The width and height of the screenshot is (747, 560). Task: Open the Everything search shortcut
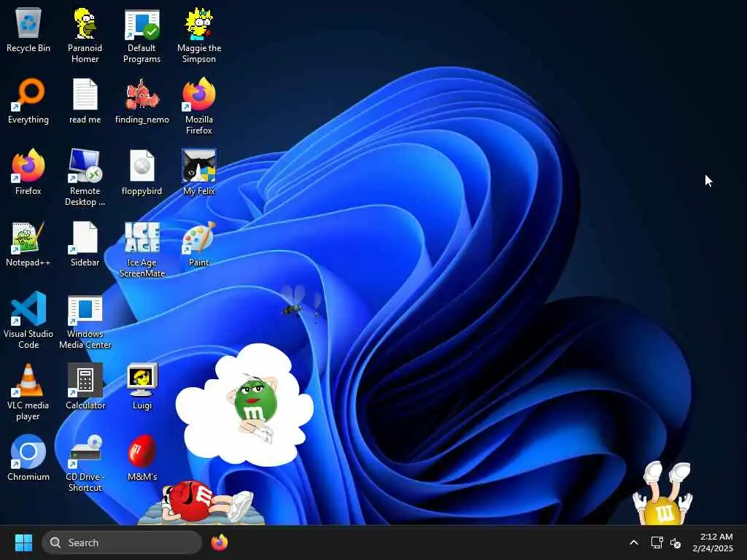tap(28, 101)
